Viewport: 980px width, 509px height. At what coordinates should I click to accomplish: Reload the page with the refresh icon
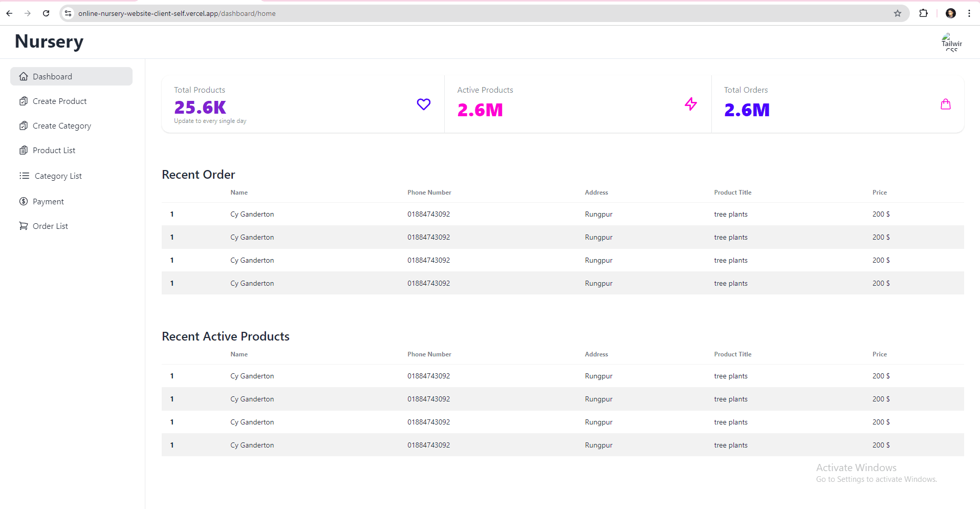click(x=46, y=13)
